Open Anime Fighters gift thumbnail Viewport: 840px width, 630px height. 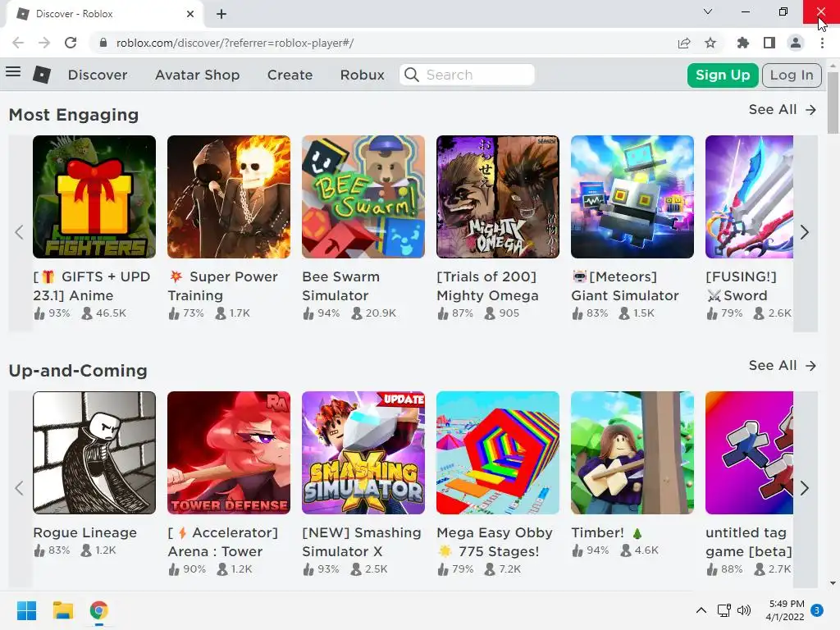point(94,197)
